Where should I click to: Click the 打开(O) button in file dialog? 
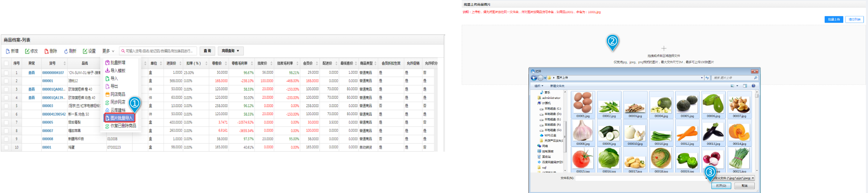tap(721, 186)
